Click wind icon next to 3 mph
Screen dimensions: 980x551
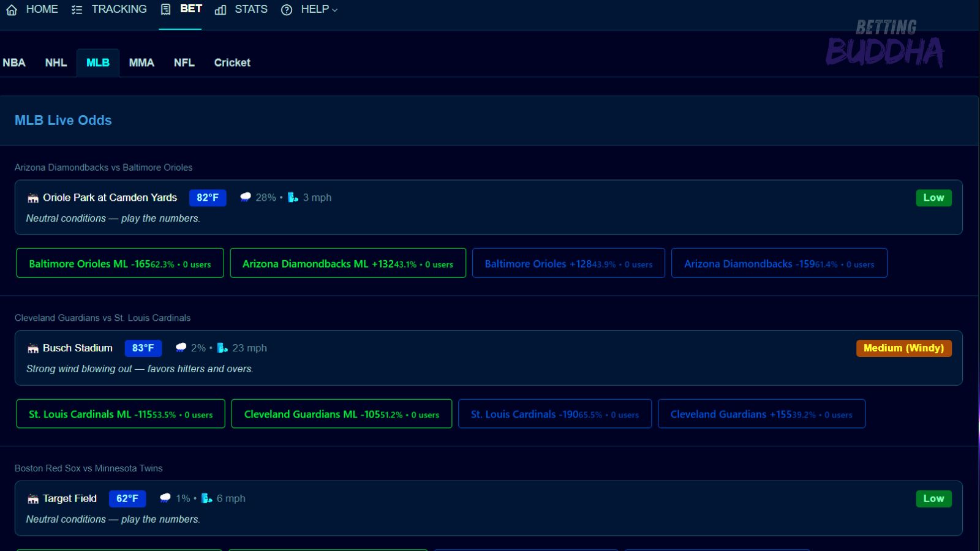[293, 197]
